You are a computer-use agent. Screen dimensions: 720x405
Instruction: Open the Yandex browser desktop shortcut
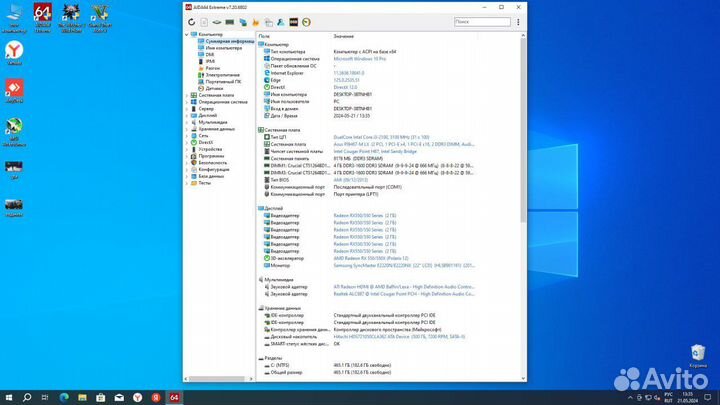(14, 53)
